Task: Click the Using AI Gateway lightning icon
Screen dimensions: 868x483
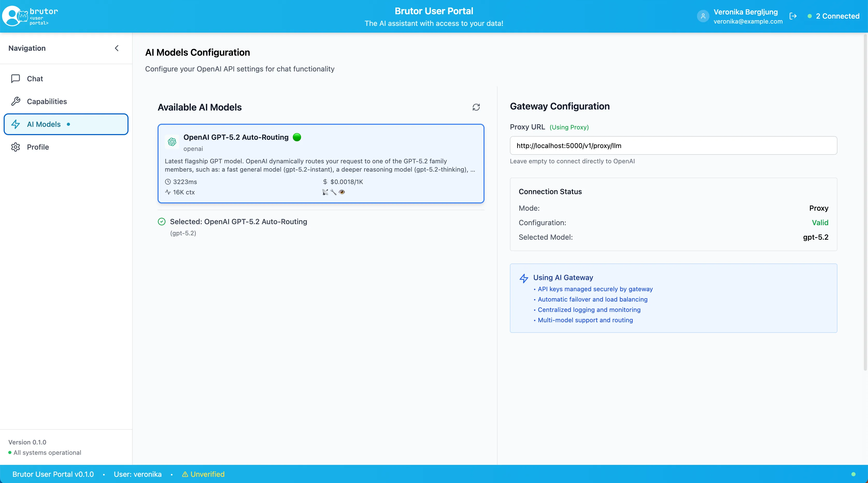Action: [524, 278]
